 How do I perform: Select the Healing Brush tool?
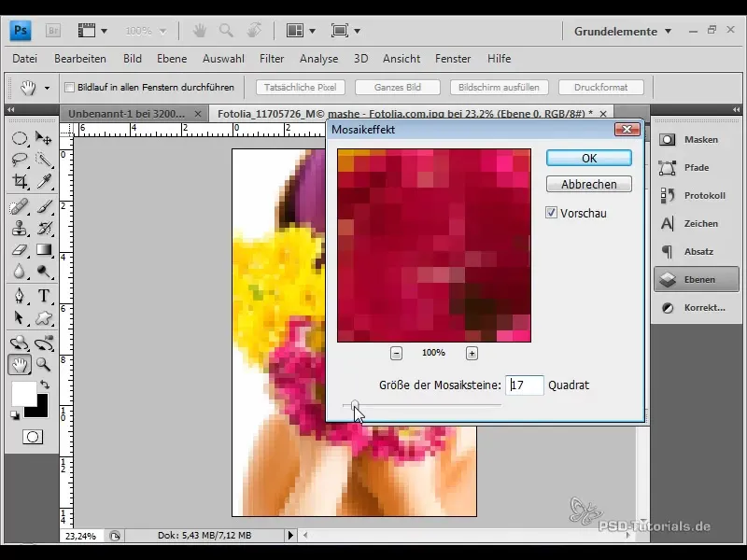[19, 207]
